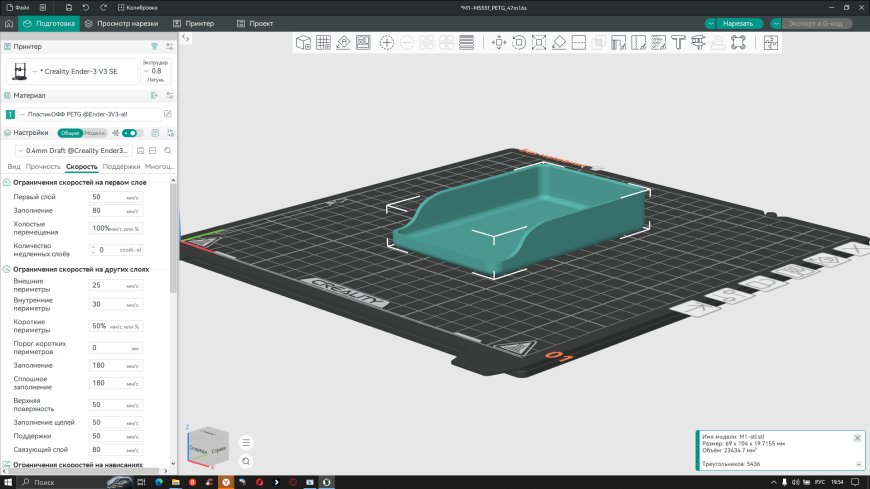Open Материал settings sliders icon
This screenshot has height=489, width=870.
170,95
